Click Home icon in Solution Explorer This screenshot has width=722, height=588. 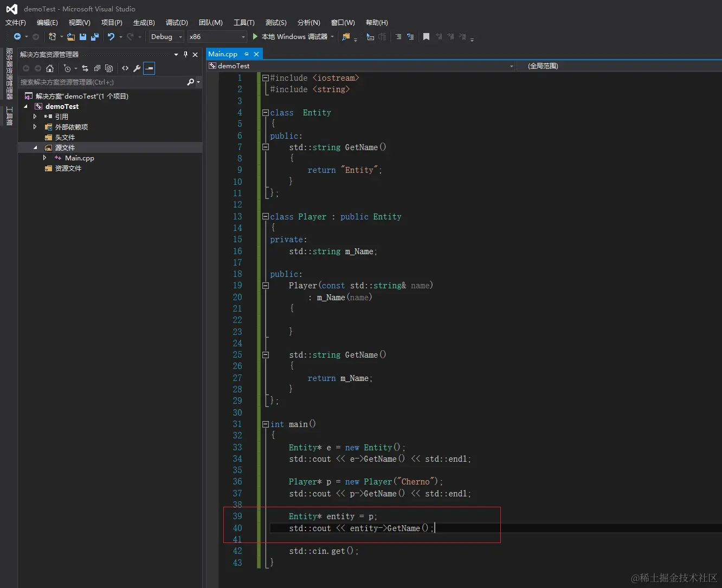pyautogui.click(x=50, y=68)
